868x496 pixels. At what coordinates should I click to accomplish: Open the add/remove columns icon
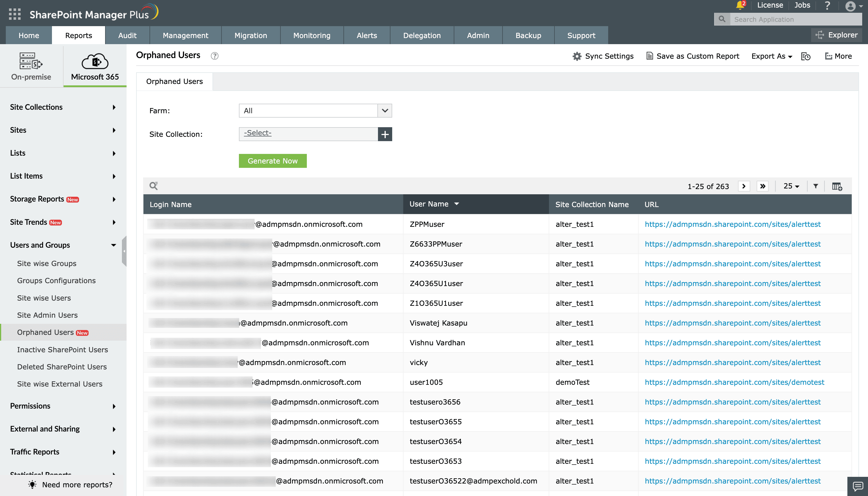click(837, 186)
